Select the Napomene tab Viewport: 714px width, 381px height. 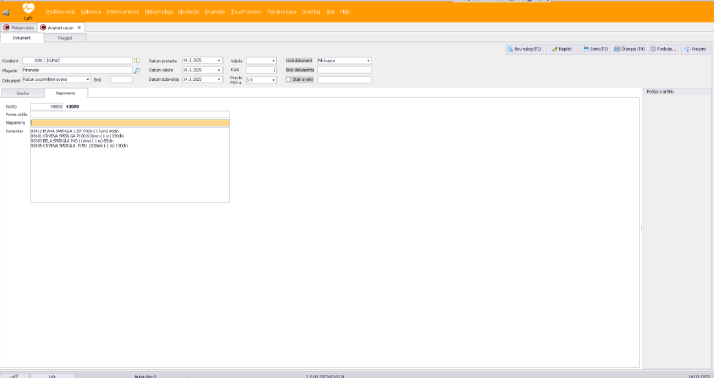tap(66, 93)
